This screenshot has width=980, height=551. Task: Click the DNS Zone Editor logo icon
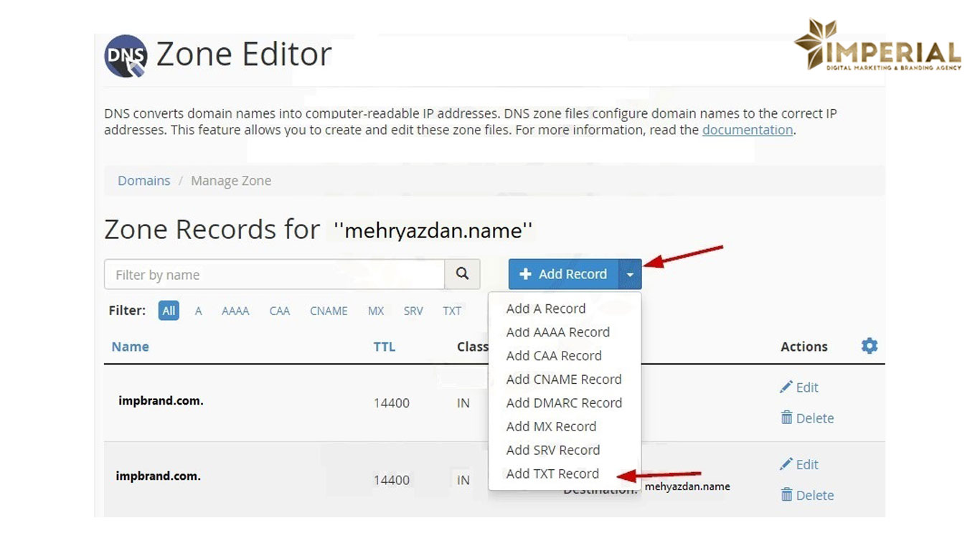126,56
